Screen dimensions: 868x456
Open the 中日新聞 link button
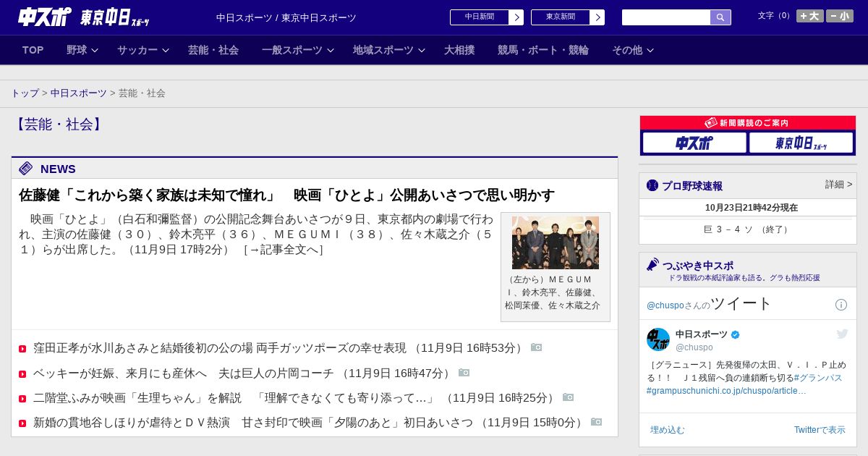[x=487, y=17]
